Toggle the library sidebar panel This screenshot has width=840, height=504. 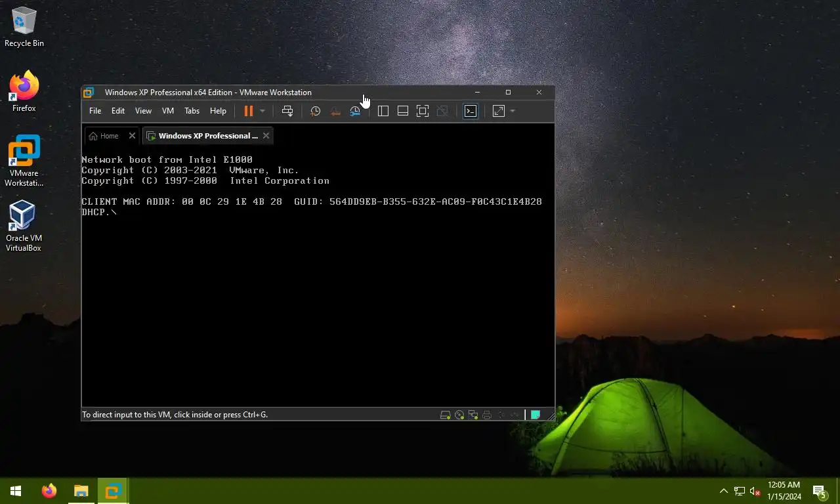pyautogui.click(x=383, y=111)
